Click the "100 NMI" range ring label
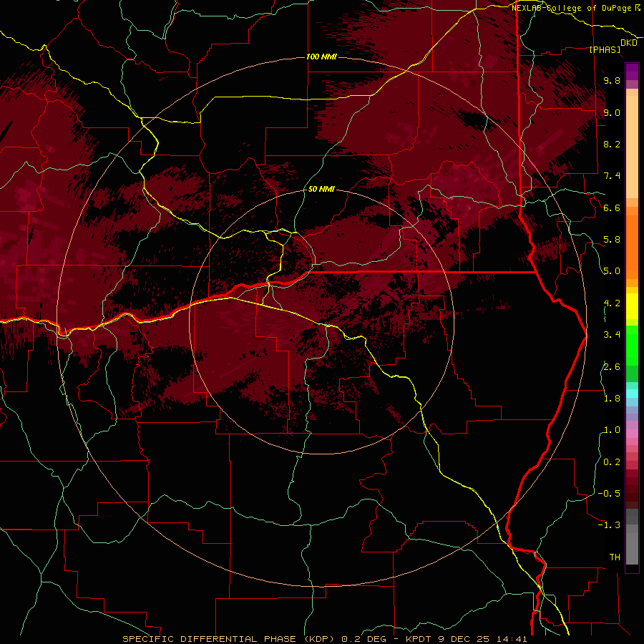Image resolution: width=644 pixels, height=644 pixels. (321, 57)
